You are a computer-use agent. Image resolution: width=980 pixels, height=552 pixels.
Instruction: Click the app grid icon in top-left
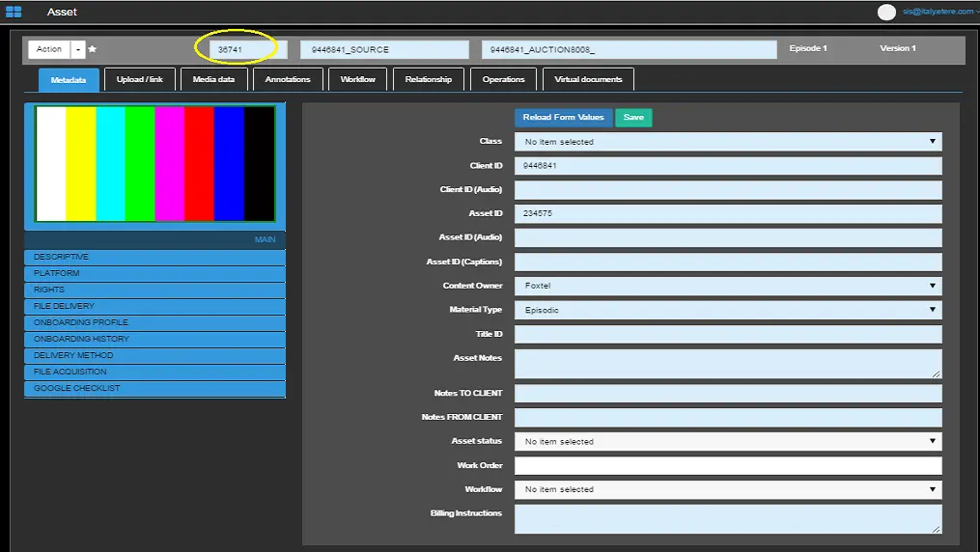[14, 12]
